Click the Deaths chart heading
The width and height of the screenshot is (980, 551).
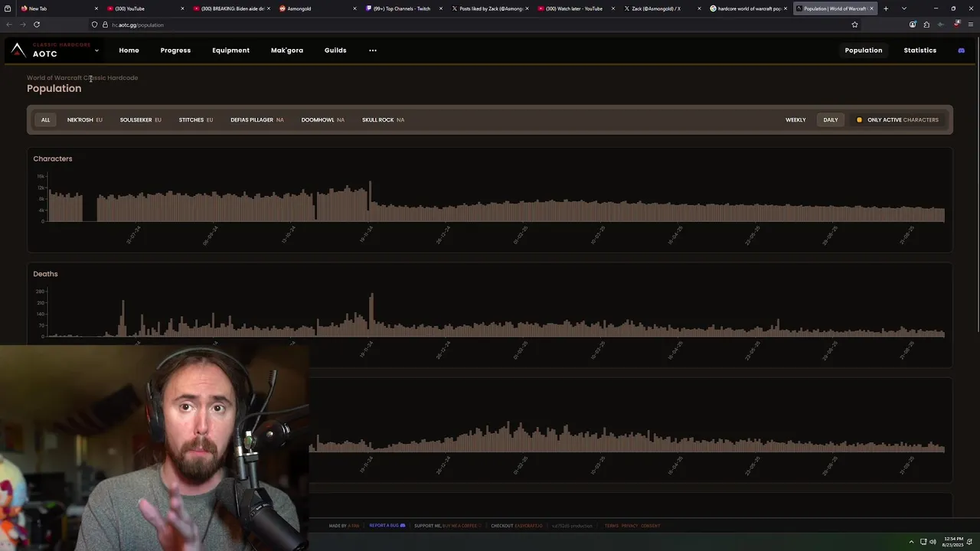click(45, 274)
